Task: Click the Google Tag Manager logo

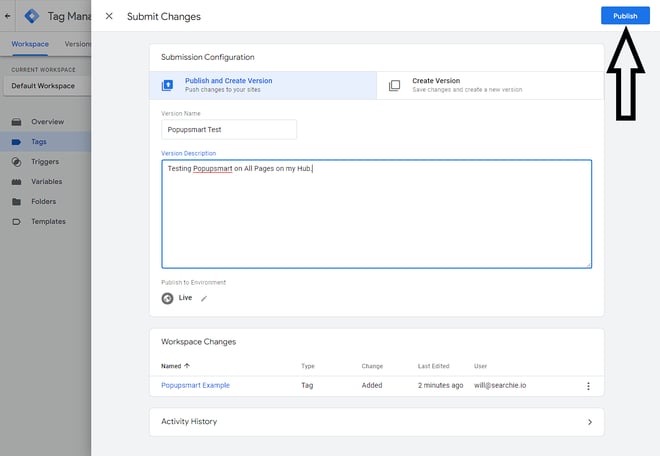Action: (x=32, y=16)
